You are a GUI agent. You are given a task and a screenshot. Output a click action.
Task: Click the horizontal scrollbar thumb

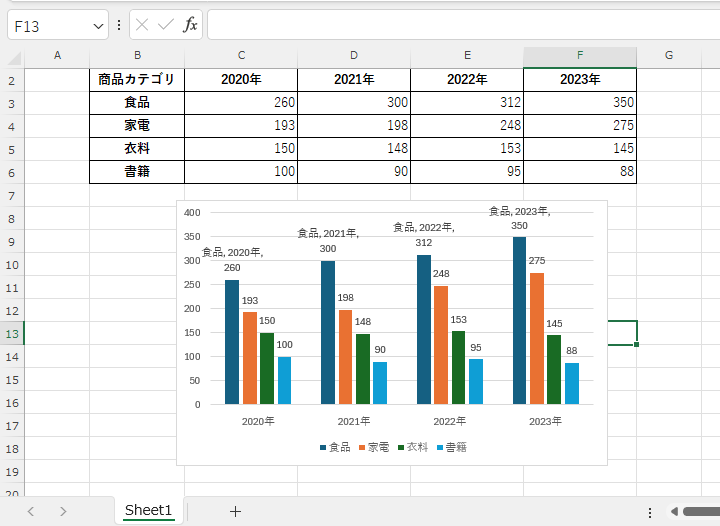[x=702, y=511]
